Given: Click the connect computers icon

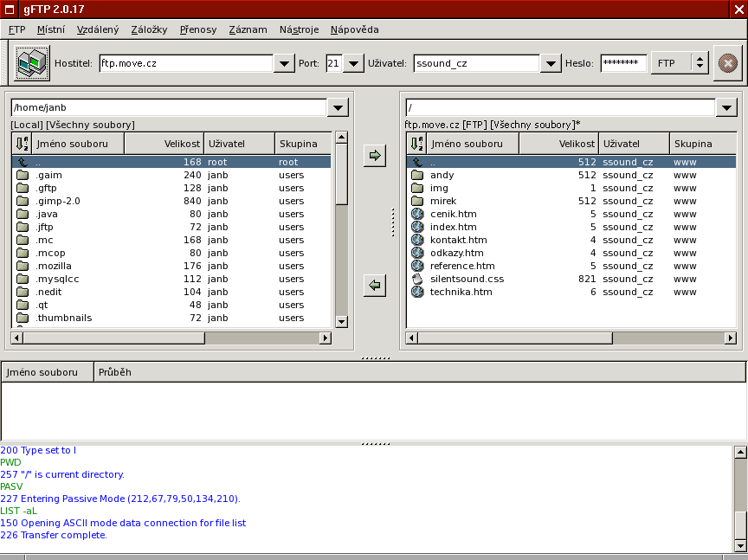Looking at the screenshot, I should point(31,63).
